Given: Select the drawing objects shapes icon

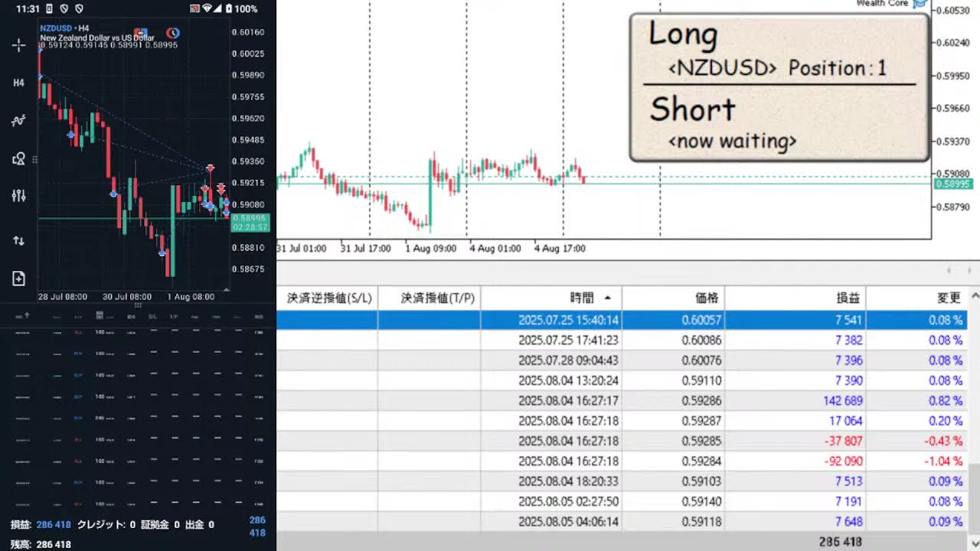Looking at the screenshot, I should (18, 158).
